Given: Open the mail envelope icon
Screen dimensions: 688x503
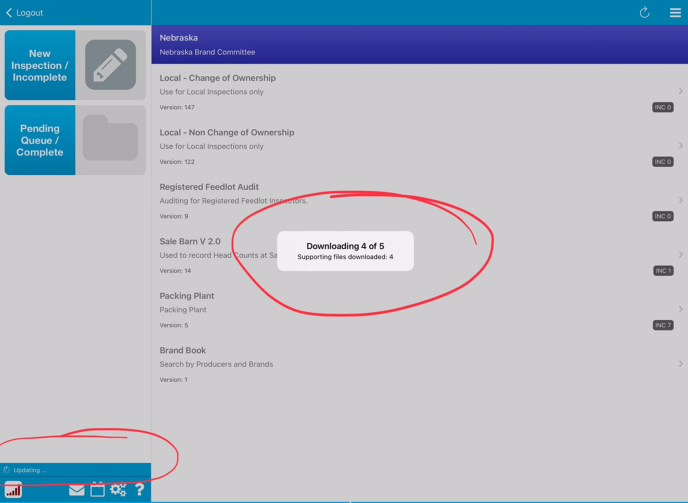Looking at the screenshot, I should (77, 490).
